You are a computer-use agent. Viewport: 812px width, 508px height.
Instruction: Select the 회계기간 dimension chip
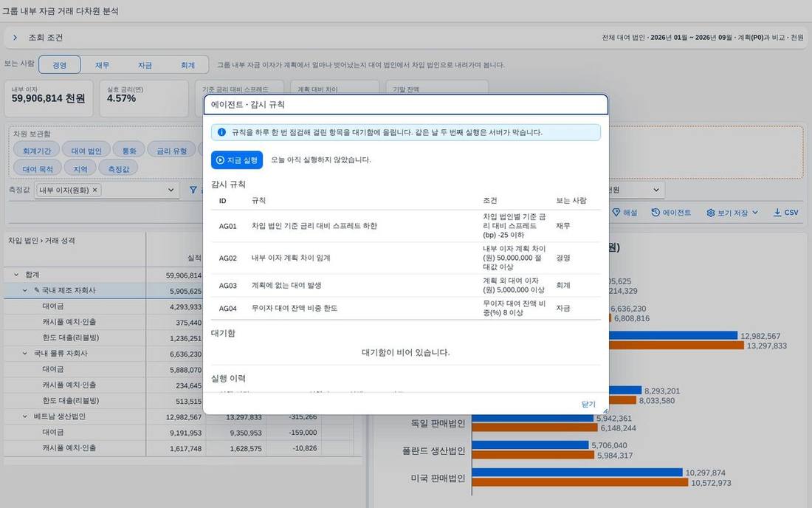[37, 151]
